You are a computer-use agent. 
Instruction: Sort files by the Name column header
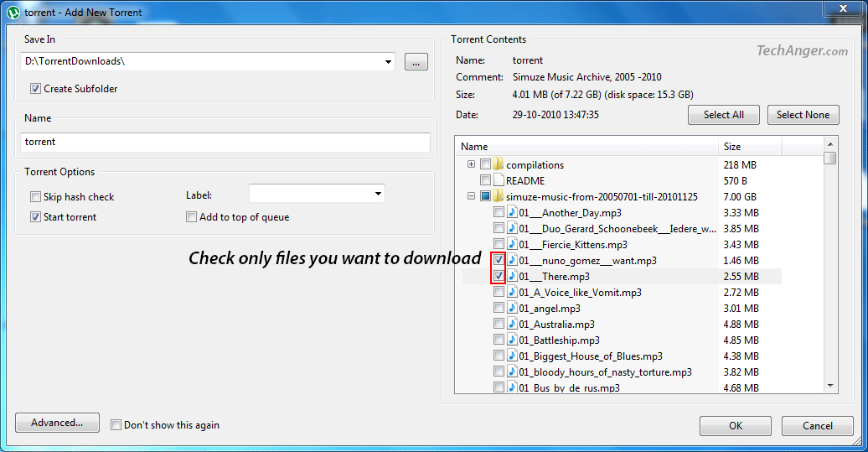coord(586,147)
